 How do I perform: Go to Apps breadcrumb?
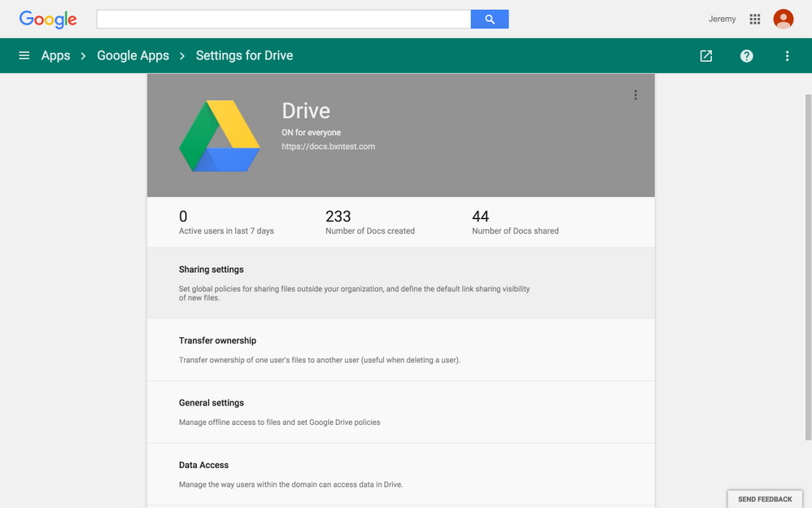pos(55,55)
